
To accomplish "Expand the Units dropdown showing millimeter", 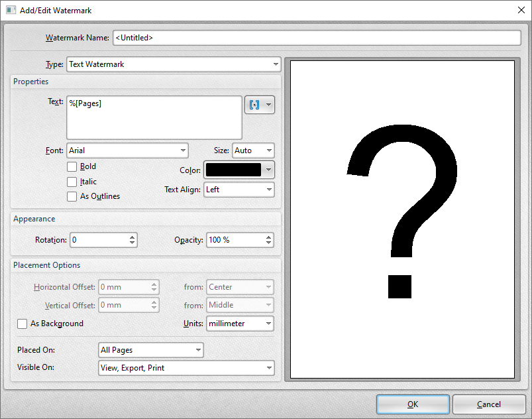I will pyautogui.click(x=240, y=324).
